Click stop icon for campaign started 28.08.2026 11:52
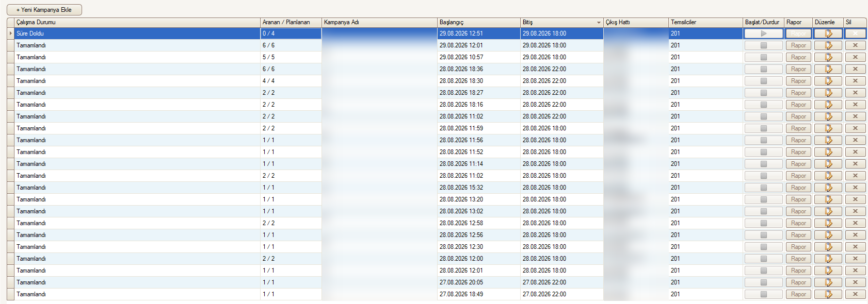The height and width of the screenshot is (304, 868). pos(763,152)
